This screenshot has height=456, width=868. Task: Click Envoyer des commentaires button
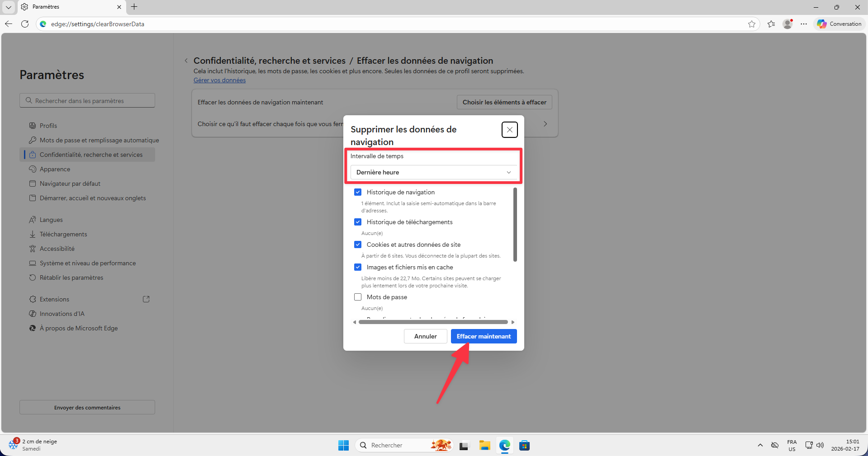(x=87, y=407)
